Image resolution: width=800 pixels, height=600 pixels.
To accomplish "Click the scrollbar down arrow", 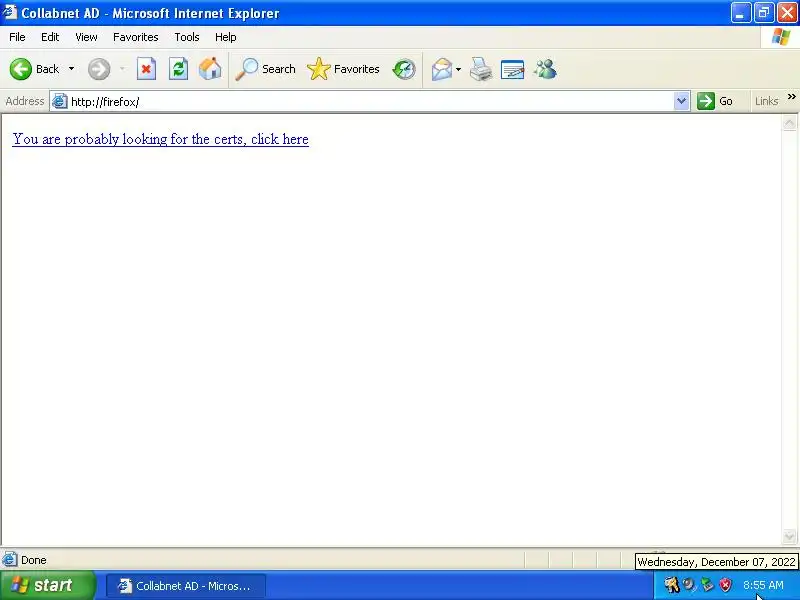I will (789, 536).
